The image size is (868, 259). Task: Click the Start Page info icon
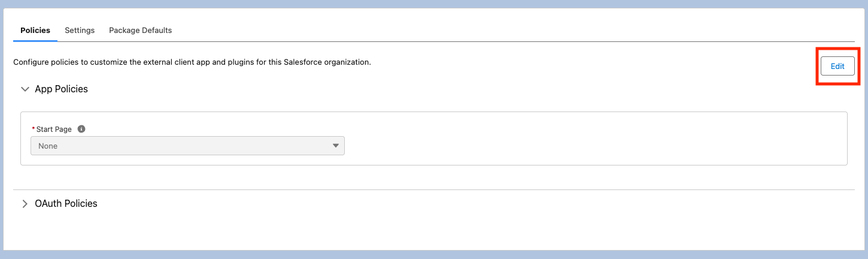coord(81,129)
